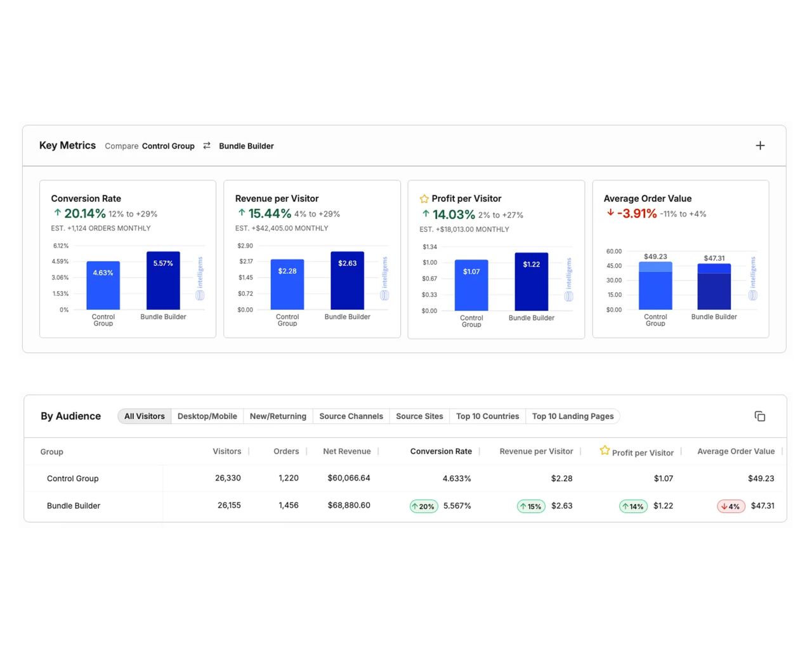Click the green up arrow beside 14.03%
The height and width of the screenshot is (650, 812).
point(426,214)
